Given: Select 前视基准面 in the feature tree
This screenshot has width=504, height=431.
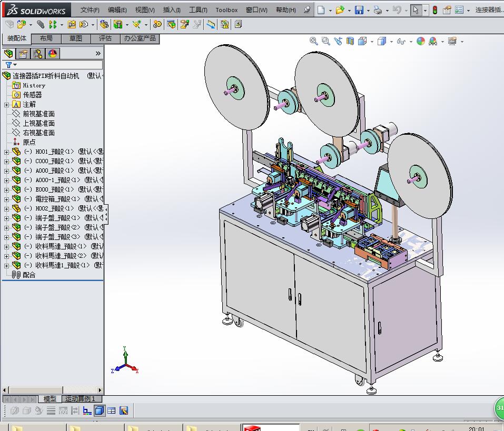Looking at the screenshot, I should tap(38, 114).
